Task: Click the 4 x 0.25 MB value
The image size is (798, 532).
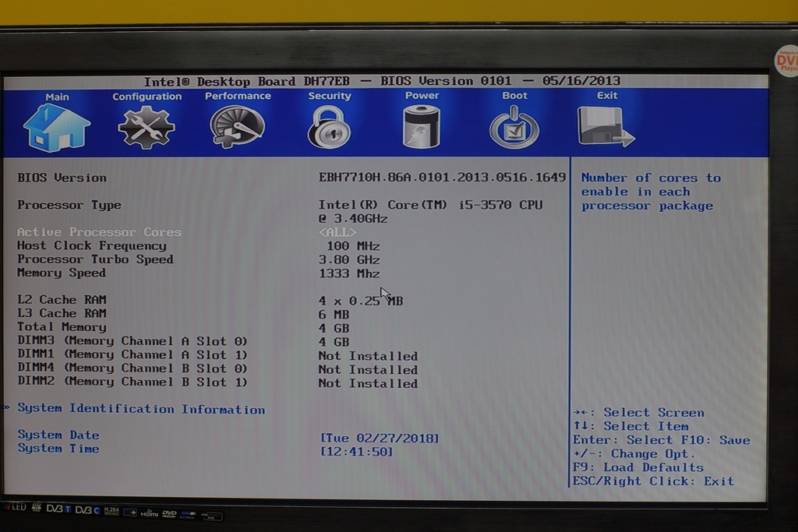Action: coord(361,301)
